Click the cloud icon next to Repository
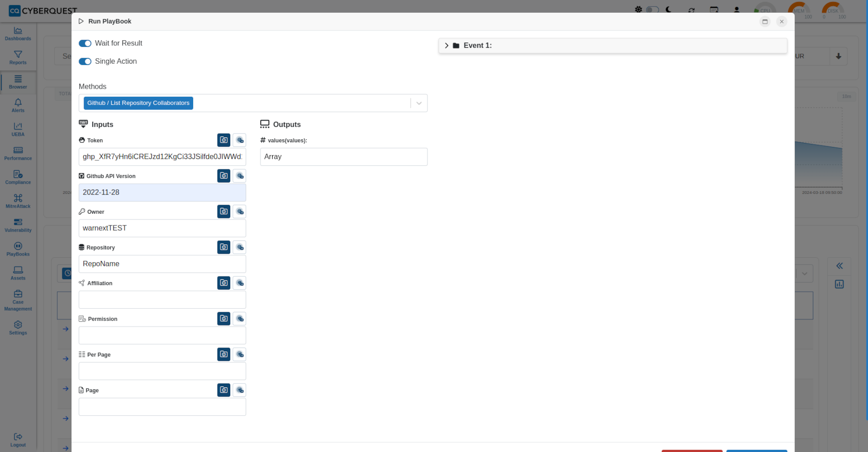 [239, 247]
